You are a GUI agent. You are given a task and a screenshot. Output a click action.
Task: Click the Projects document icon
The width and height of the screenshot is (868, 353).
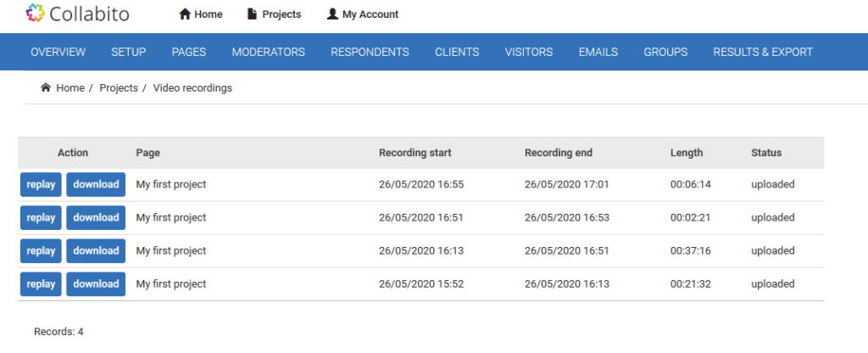[253, 14]
